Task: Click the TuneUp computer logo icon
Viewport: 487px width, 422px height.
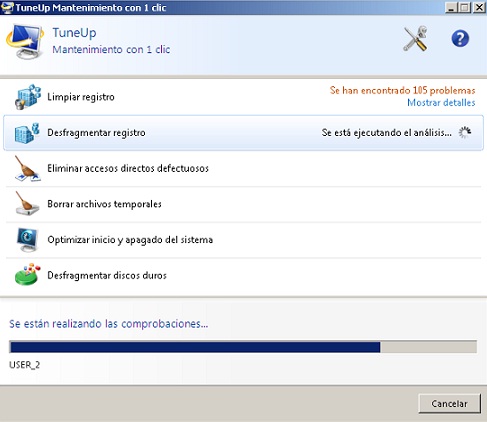Action: pos(25,41)
